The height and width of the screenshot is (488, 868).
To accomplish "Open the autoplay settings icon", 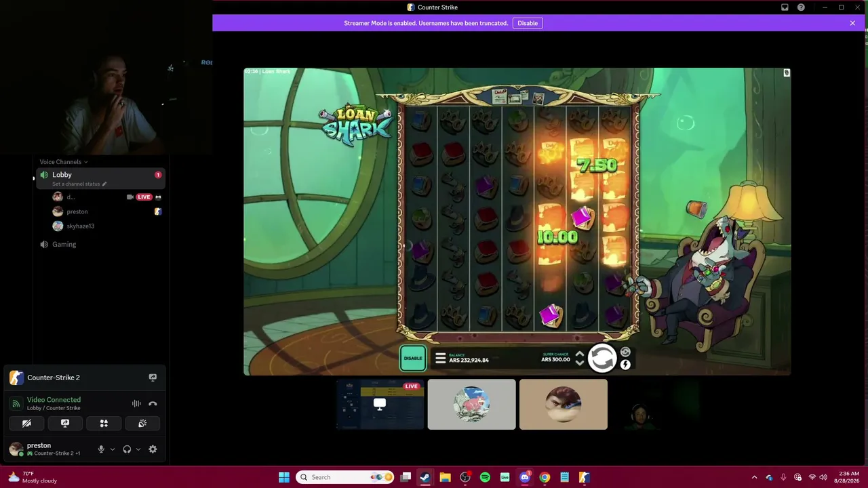I will pos(625,352).
